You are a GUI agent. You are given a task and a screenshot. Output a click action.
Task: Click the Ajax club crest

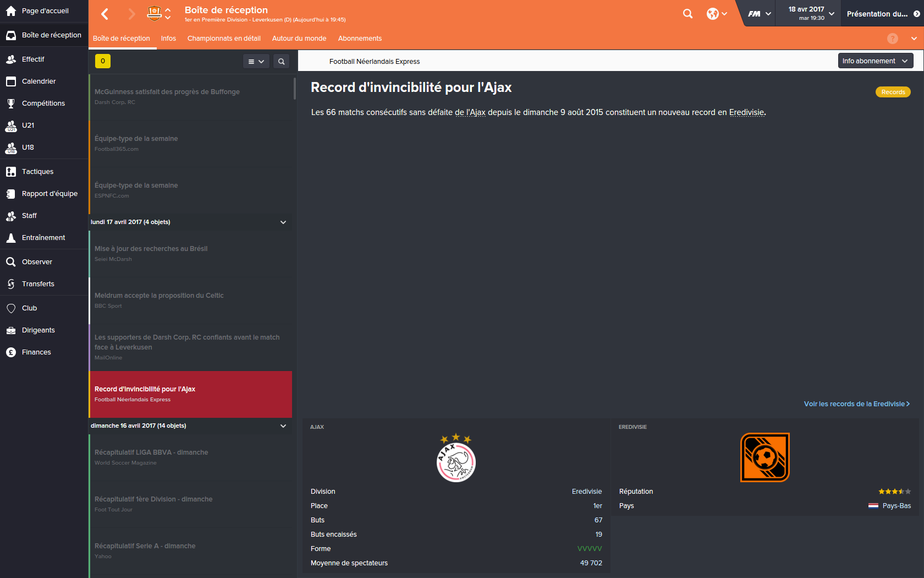[456, 458]
